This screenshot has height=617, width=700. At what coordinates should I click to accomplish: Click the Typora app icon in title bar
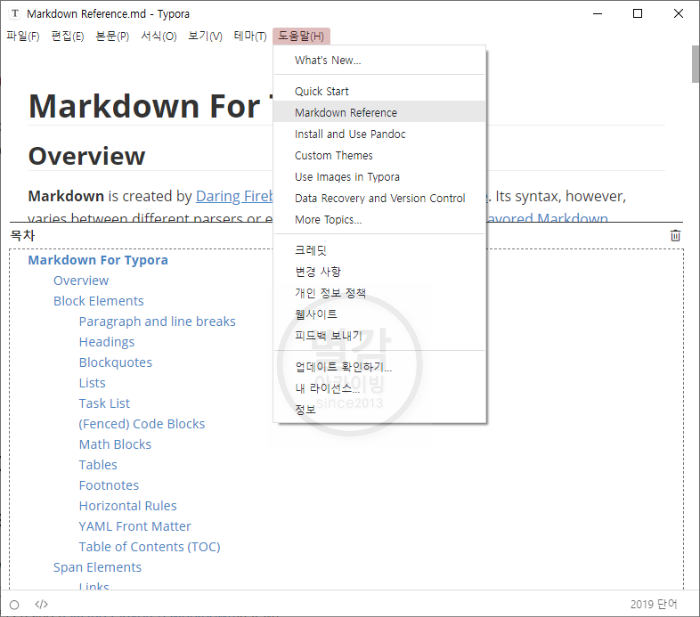click(15, 13)
